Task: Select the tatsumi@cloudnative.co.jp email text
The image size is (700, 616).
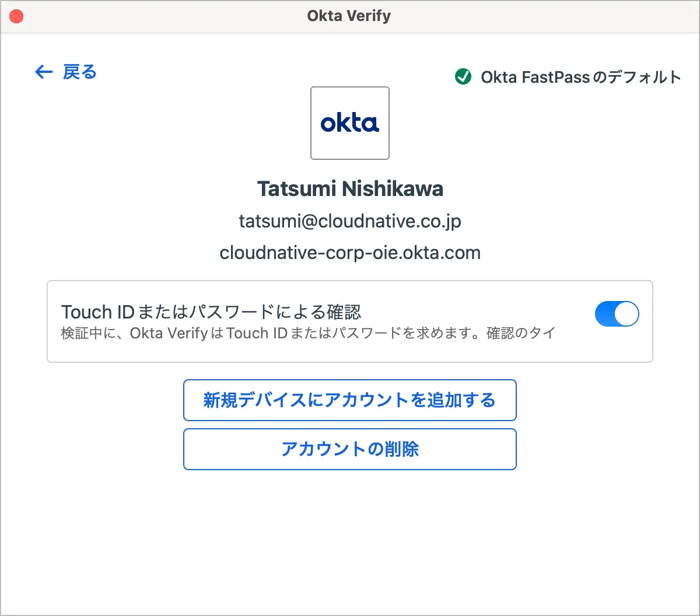Action: point(350,222)
